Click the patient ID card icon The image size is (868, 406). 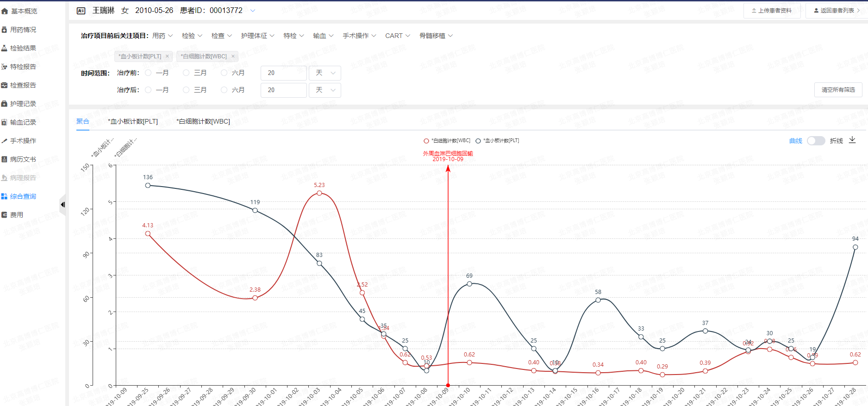(x=81, y=11)
